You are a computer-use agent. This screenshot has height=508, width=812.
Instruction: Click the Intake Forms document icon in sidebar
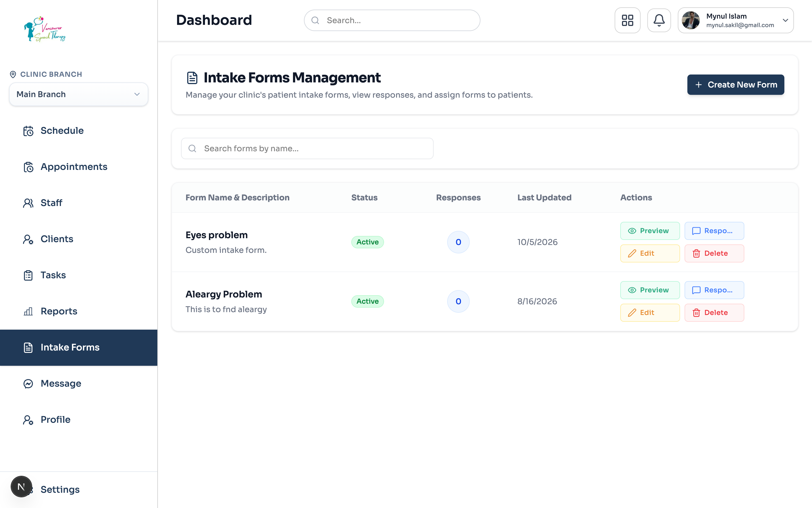point(28,347)
